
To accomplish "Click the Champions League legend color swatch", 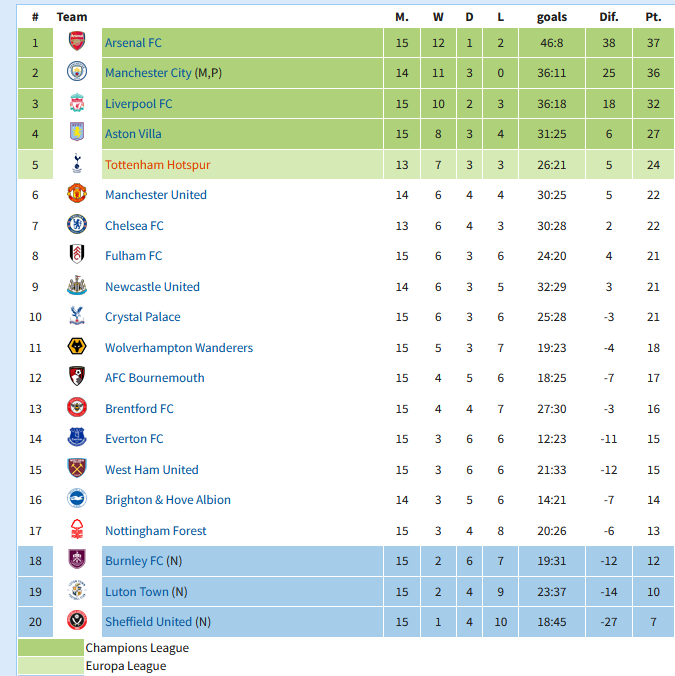I will tap(51, 648).
